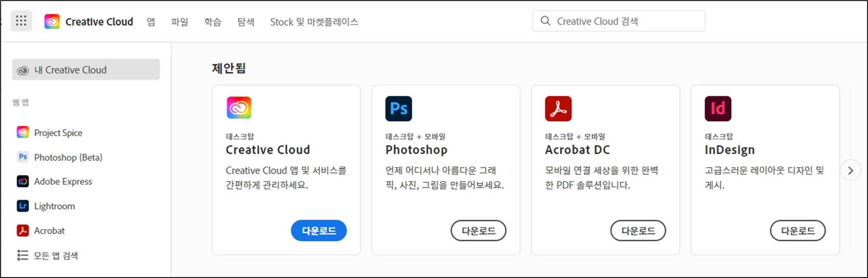Click the Acrobat DC PDF description text
This screenshot has height=278, width=868.
tap(602, 177)
